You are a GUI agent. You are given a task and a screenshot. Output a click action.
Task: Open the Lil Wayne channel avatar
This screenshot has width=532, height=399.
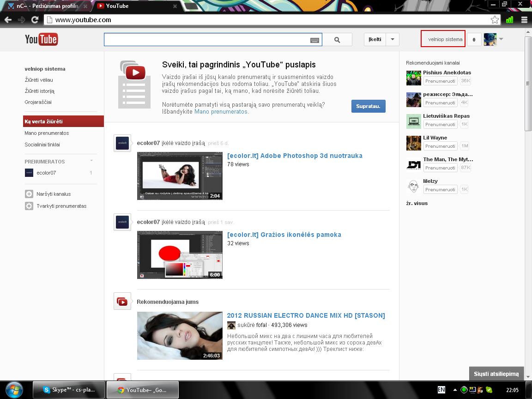414,143
